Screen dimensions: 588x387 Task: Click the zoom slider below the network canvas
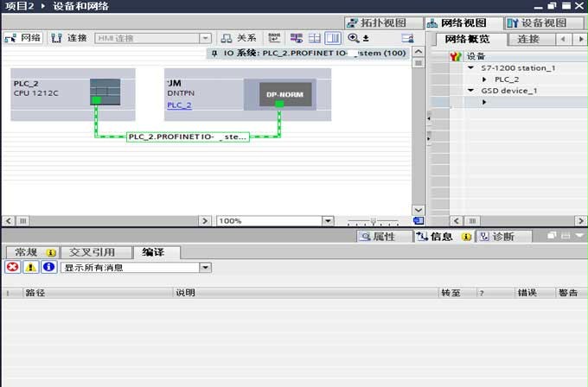click(x=373, y=221)
